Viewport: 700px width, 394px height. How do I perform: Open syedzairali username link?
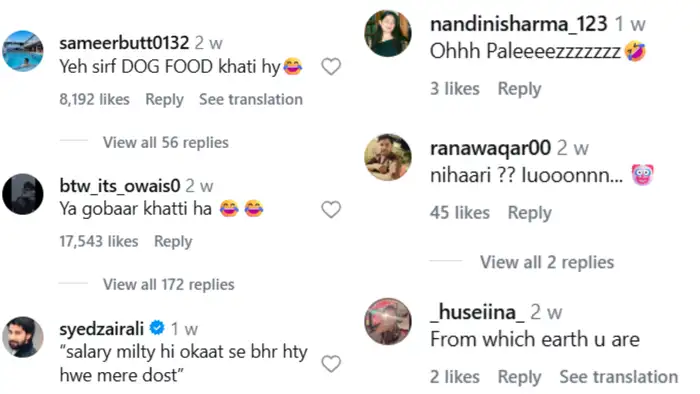[101, 329]
